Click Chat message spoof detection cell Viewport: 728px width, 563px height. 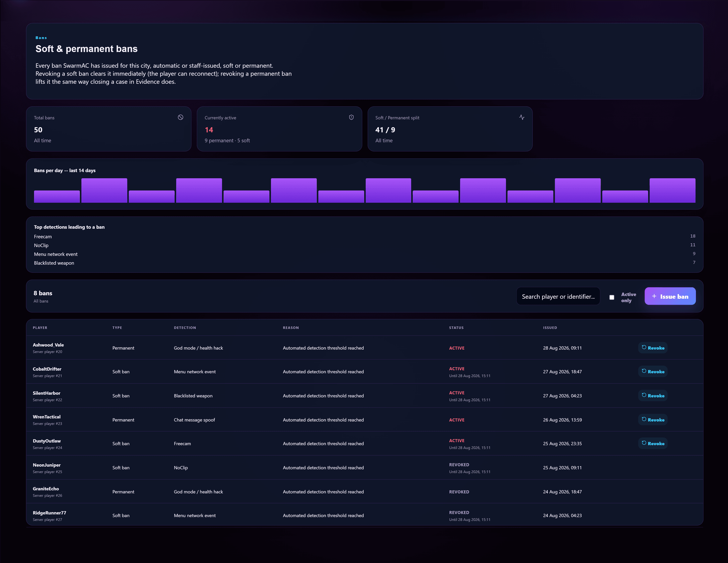coord(194,420)
